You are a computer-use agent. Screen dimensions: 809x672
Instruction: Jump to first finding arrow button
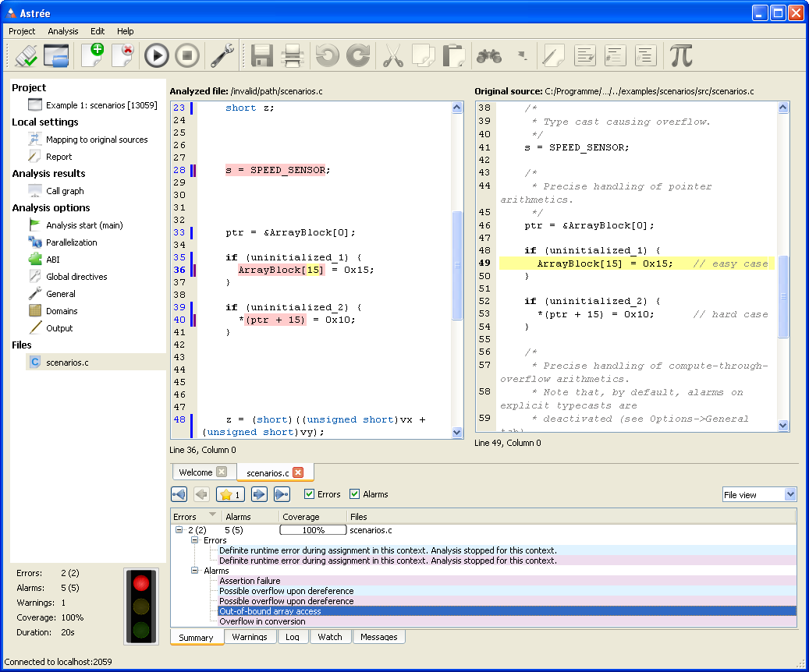[x=179, y=494]
